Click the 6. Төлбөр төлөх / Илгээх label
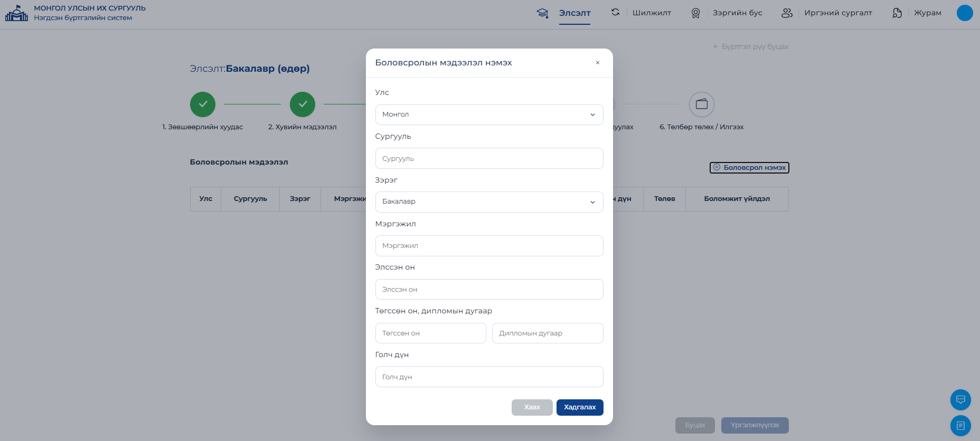Viewport: 980px width, 441px height. (x=702, y=127)
